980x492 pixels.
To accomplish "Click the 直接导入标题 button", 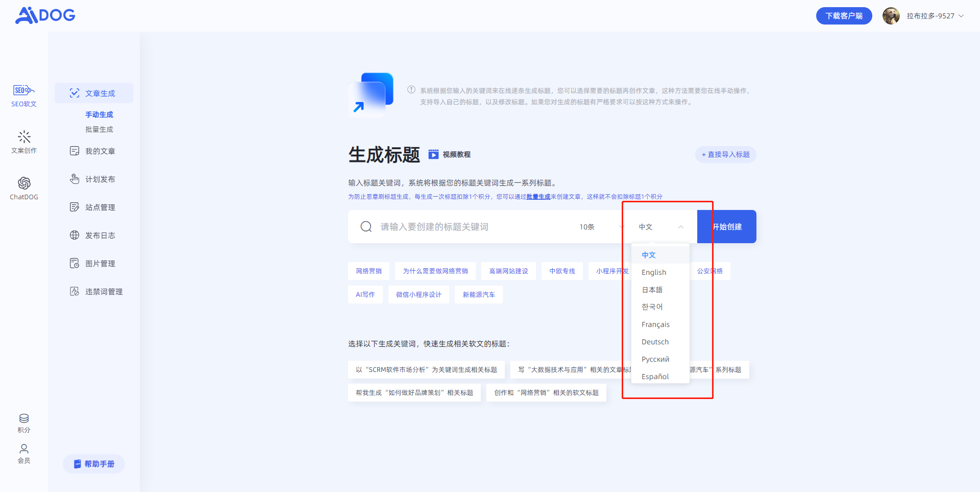I will point(725,154).
